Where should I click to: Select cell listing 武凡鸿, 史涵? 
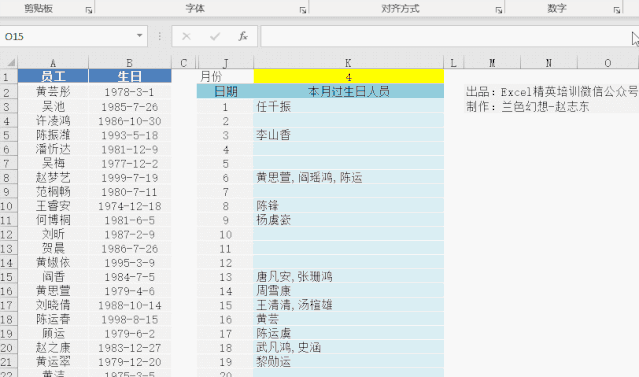[x=348, y=348]
